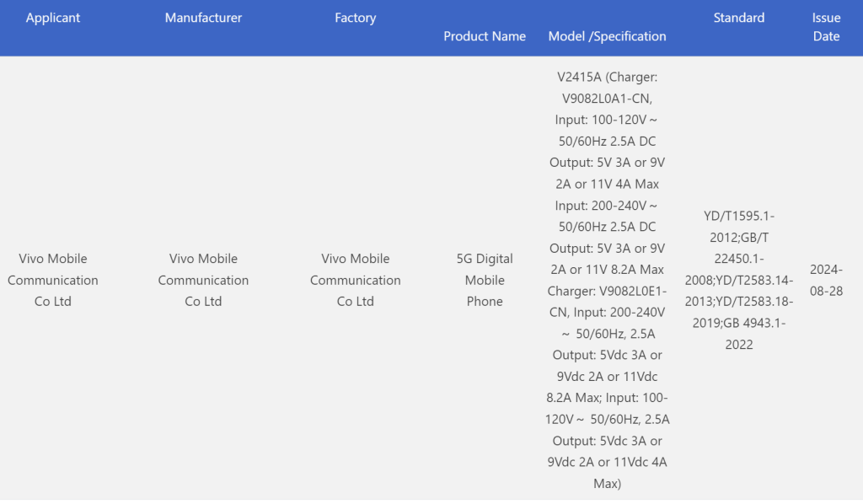Select the Factory column header
The width and height of the screenshot is (863, 504).
coord(355,18)
